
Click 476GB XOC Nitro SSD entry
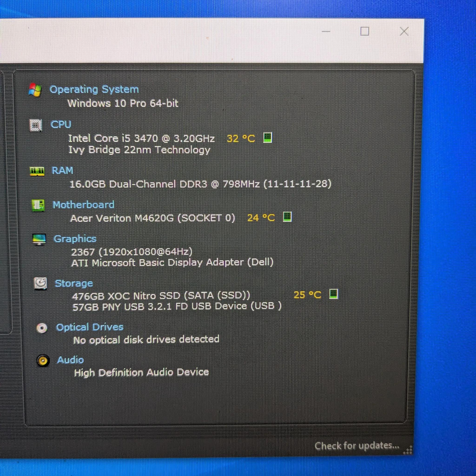point(161,295)
